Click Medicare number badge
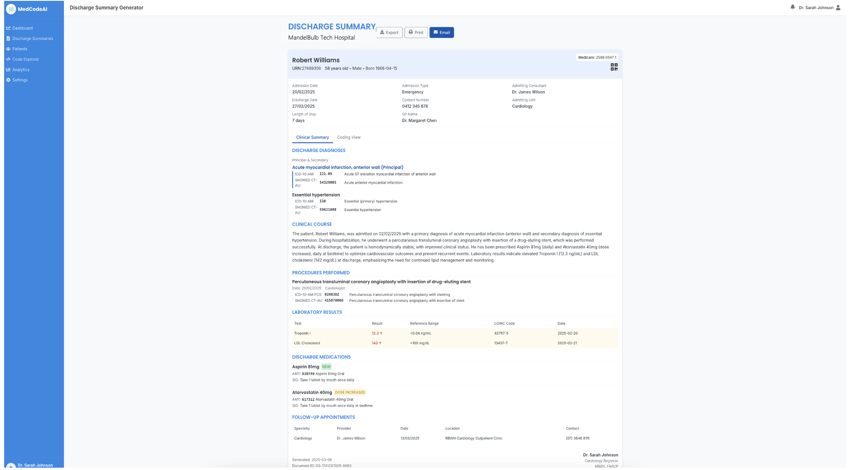 click(597, 57)
